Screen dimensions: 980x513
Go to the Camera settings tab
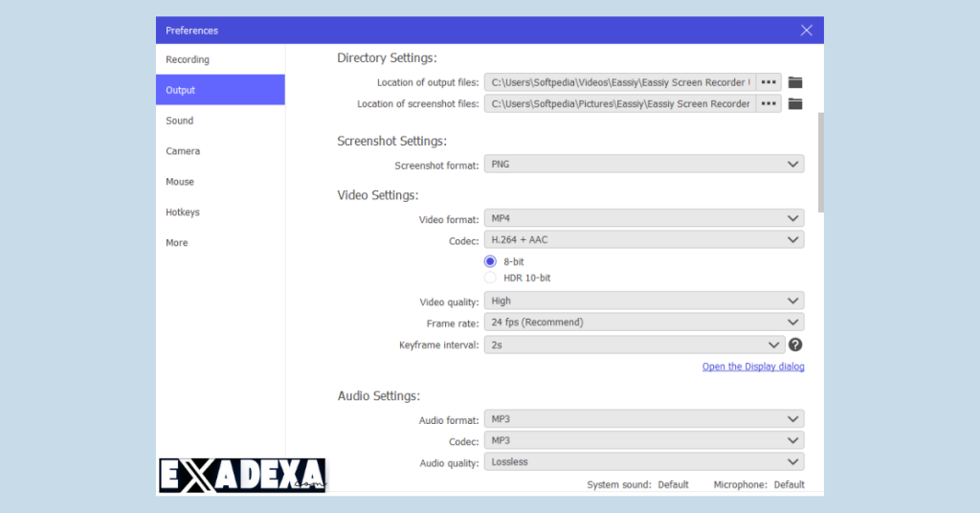[183, 151]
